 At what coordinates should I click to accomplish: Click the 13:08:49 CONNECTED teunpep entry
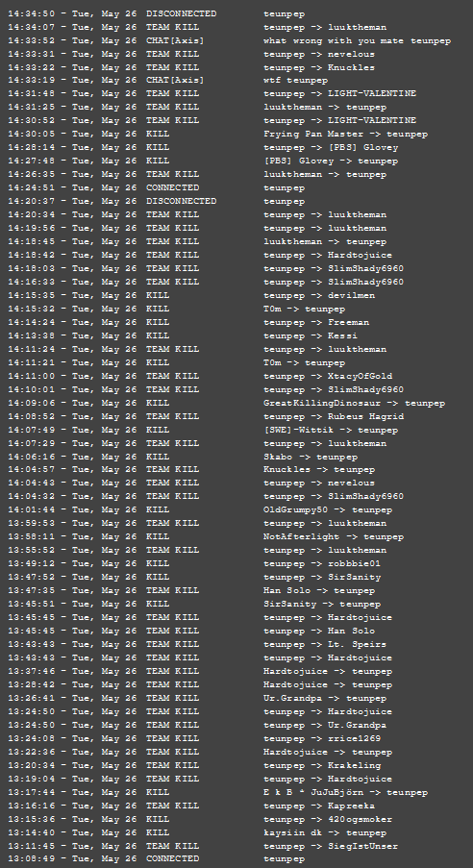(156, 859)
